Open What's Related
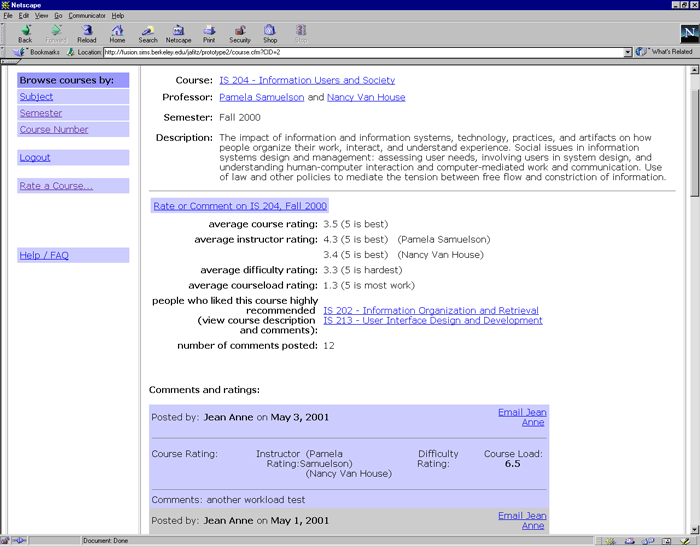Image resolution: width=700 pixels, height=547 pixels. coord(664,52)
